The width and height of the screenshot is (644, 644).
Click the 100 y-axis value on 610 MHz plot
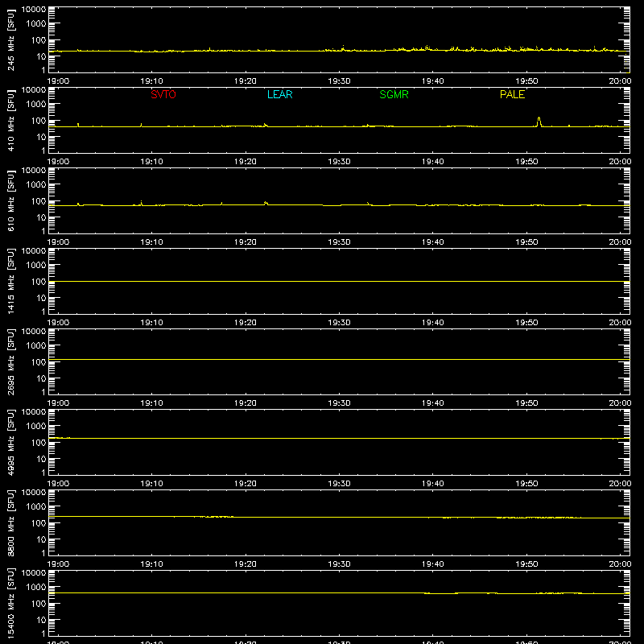[x=39, y=201]
